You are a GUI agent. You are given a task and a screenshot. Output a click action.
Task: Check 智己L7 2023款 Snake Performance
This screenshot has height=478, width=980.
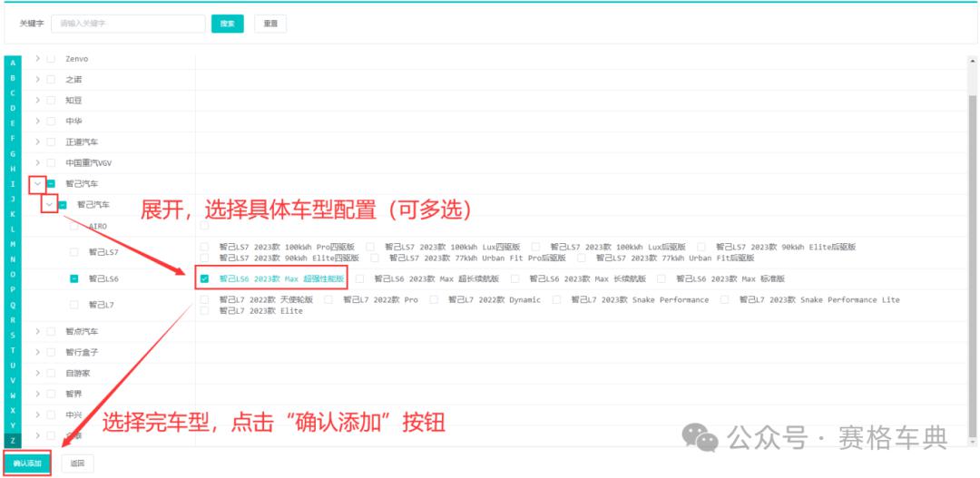[556, 300]
